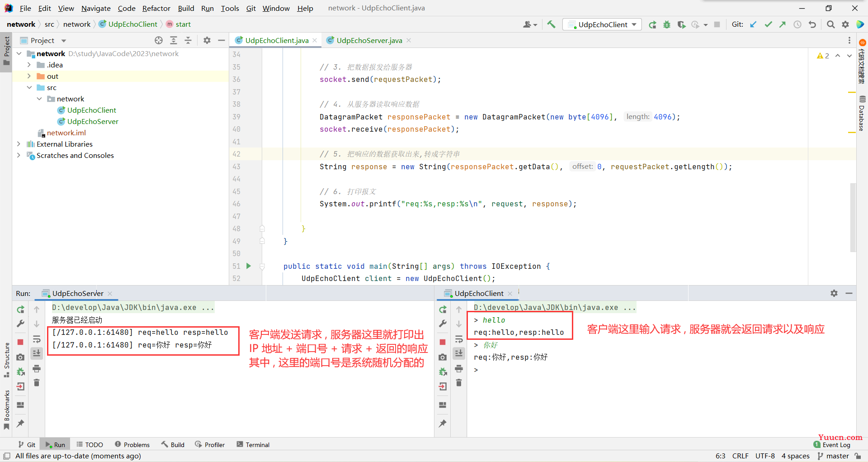The image size is (868, 462).
Task: Open the Project view mode dropdown
Action: tap(64, 40)
